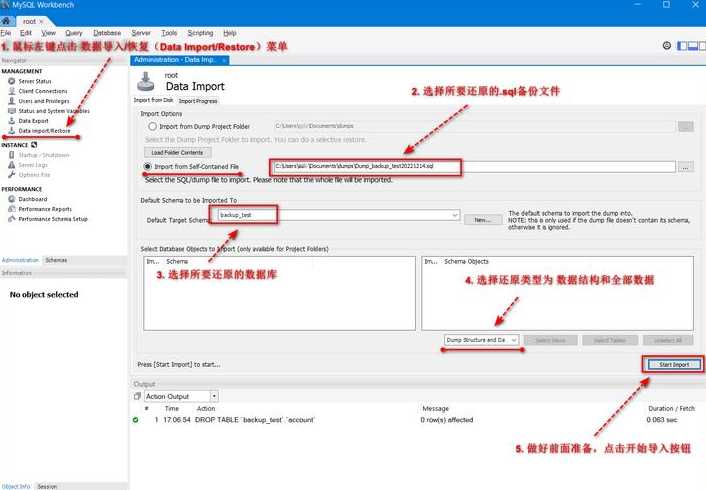Click the Data Import/Restore icon
The image size is (706, 490).
(12, 131)
